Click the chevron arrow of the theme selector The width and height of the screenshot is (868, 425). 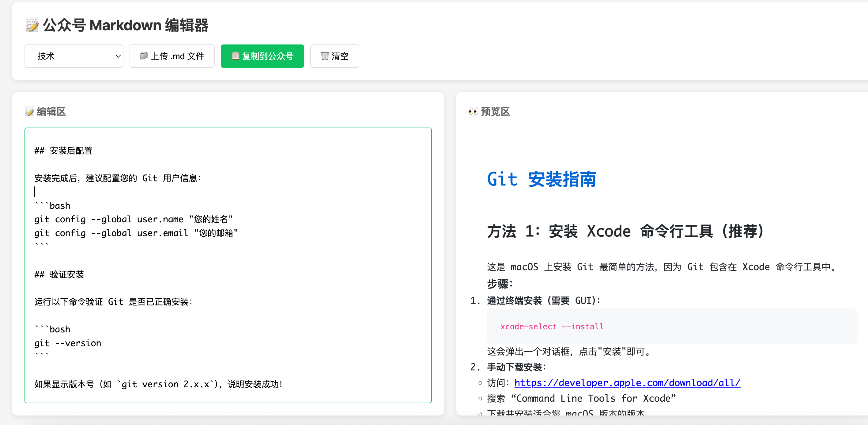click(x=118, y=56)
